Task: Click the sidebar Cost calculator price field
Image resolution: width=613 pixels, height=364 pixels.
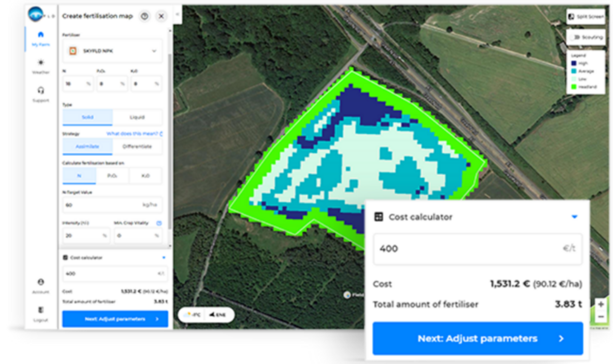Action: (115, 273)
